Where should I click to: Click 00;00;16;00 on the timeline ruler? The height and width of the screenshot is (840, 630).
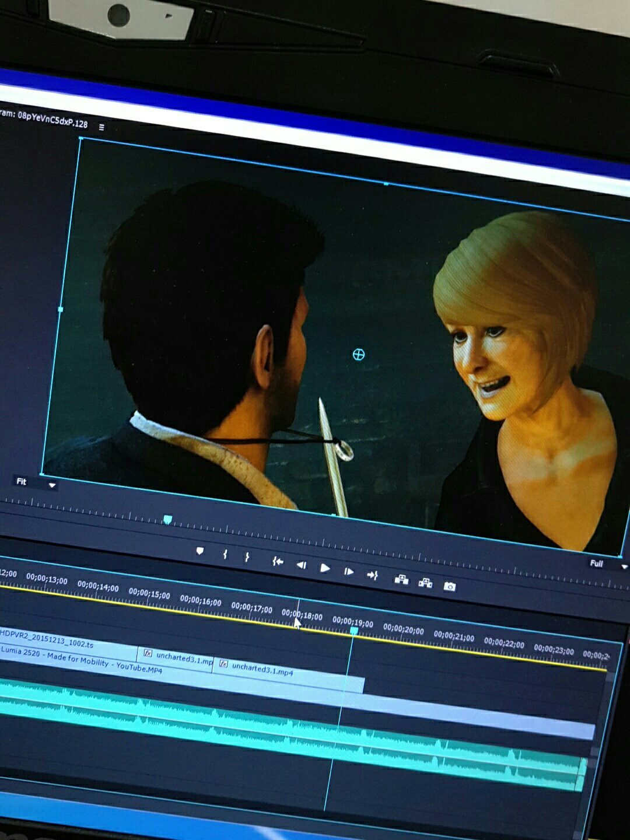(201, 600)
